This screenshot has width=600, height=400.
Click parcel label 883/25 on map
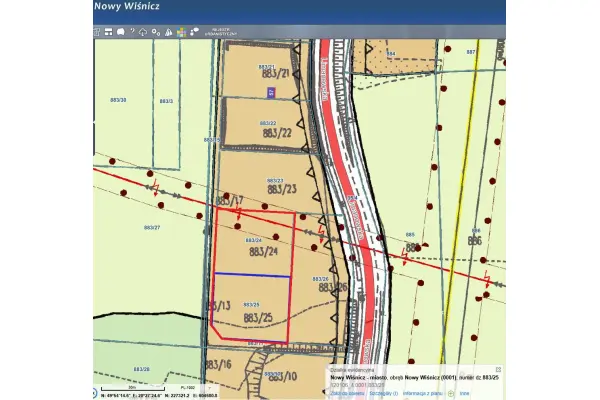pyautogui.click(x=258, y=318)
